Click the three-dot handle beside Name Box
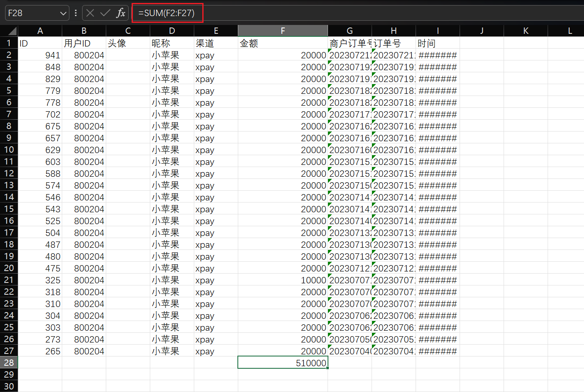Image resolution: width=584 pixels, height=392 pixels. 76,13
